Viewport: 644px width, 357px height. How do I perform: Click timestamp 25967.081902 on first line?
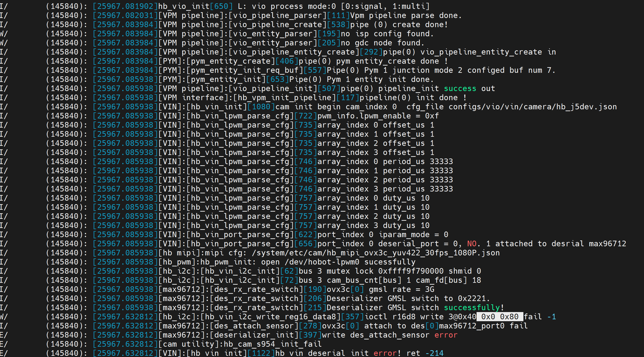point(125,7)
